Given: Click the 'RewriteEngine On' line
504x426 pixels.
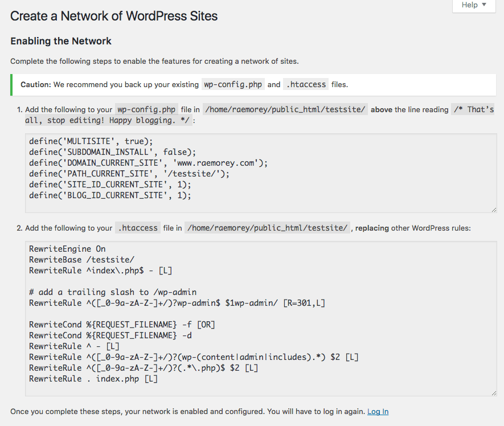Looking at the screenshot, I should [67, 249].
